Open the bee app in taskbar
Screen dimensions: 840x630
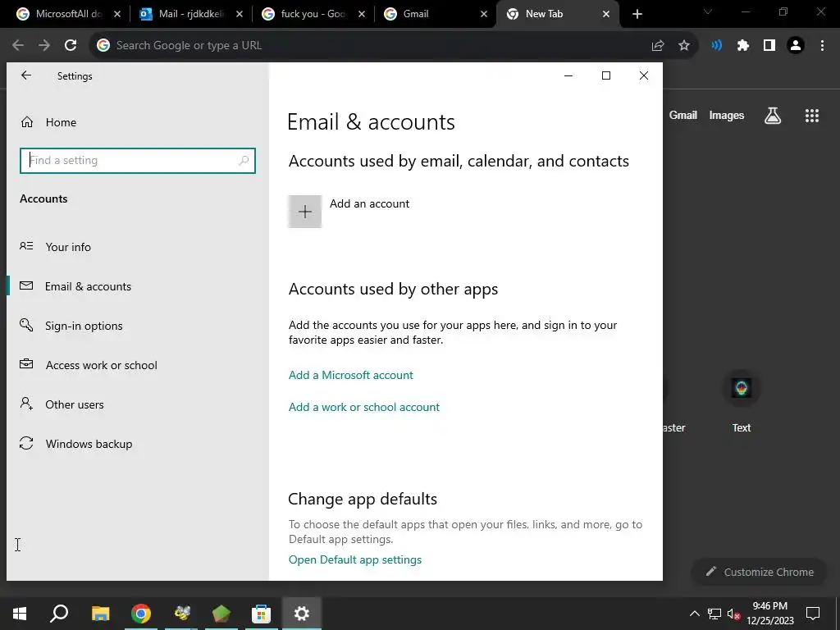pos(181,614)
